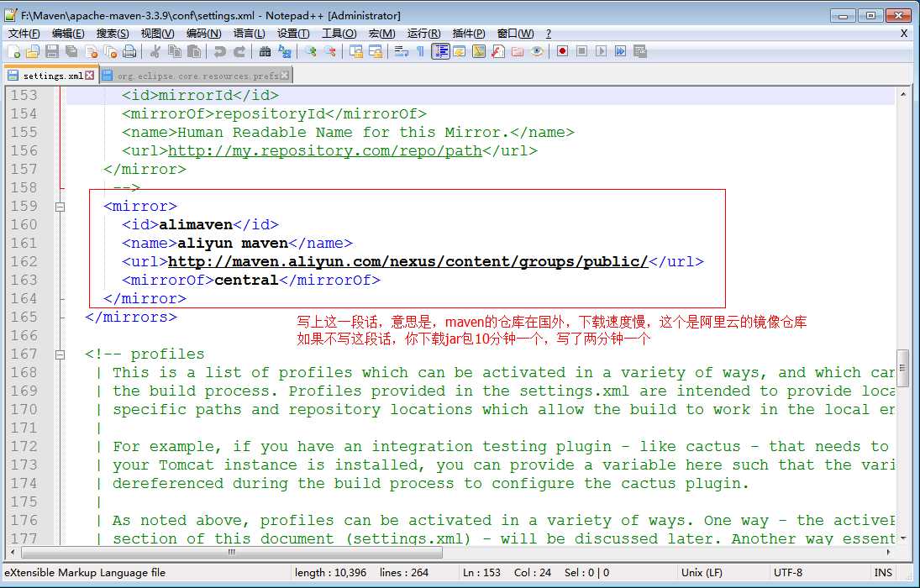
Task: Open the 窗口(W) menu
Action: 515,34
